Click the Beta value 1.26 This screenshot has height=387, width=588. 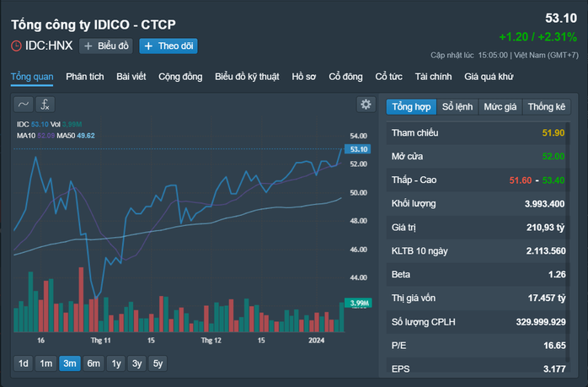[x=557, y=274]
